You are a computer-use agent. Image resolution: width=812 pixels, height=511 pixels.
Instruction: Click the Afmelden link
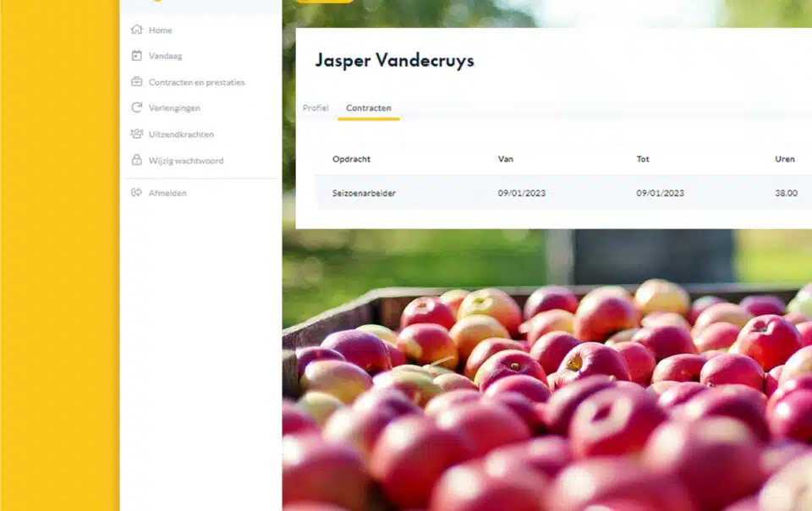(167, 193)
